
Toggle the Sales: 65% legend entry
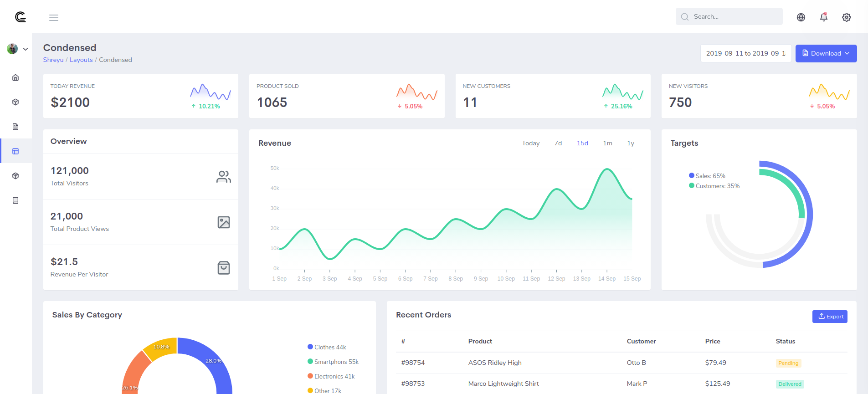(707, 176)
